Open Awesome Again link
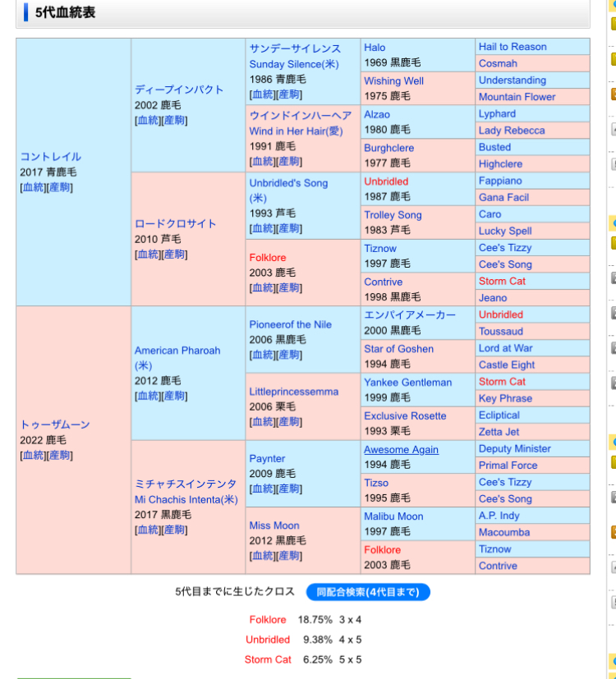Viewport: 616px width, 679px height. click(x=401, y=449)
